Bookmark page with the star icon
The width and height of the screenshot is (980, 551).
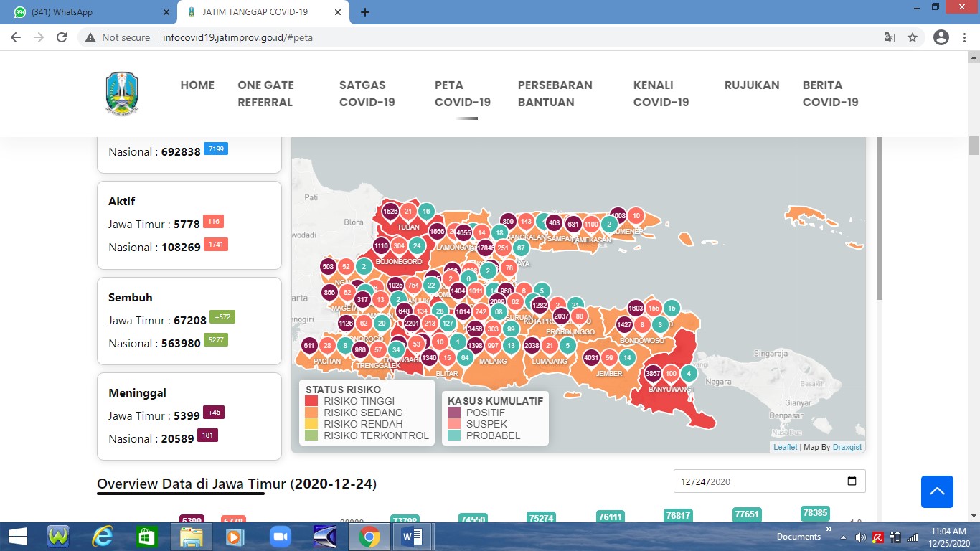(913, 37)
